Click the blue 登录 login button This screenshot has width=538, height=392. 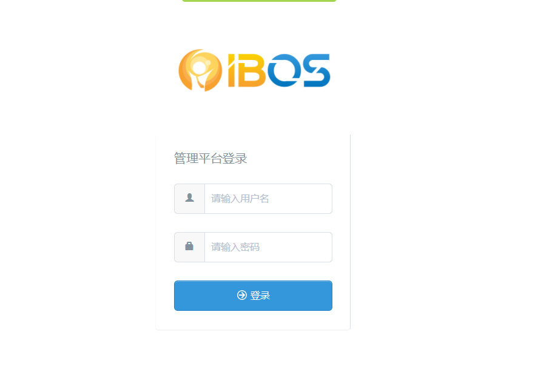point(253,296)
